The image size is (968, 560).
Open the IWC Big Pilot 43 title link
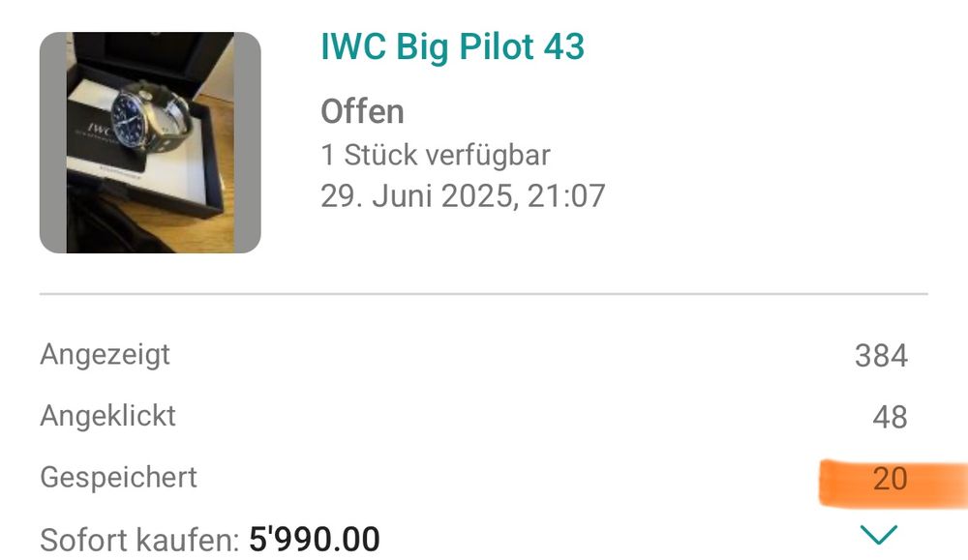pyautogui.click(x=452, y=47)
